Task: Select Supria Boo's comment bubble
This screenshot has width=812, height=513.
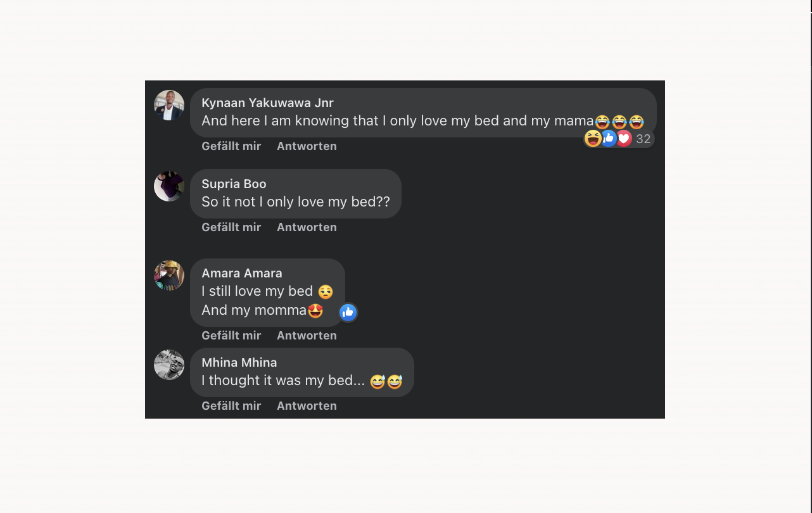Action: coord(295,193)
